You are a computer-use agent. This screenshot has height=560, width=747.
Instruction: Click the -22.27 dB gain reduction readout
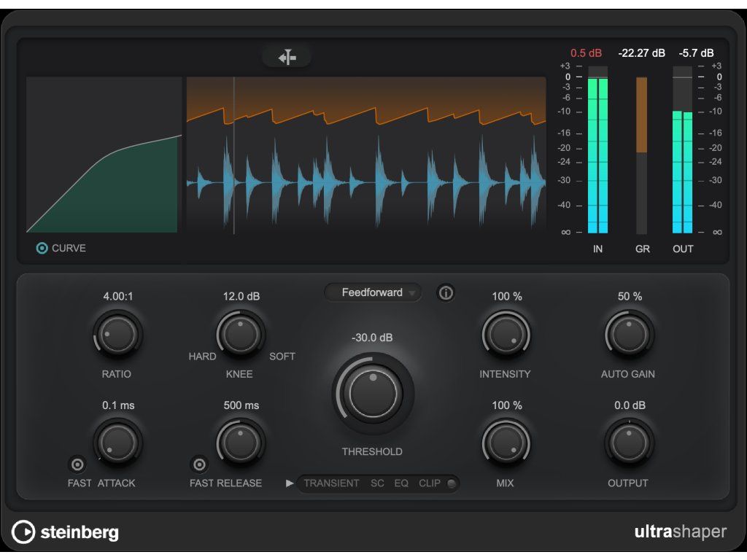pyautogui.click(x=641, y=52)
